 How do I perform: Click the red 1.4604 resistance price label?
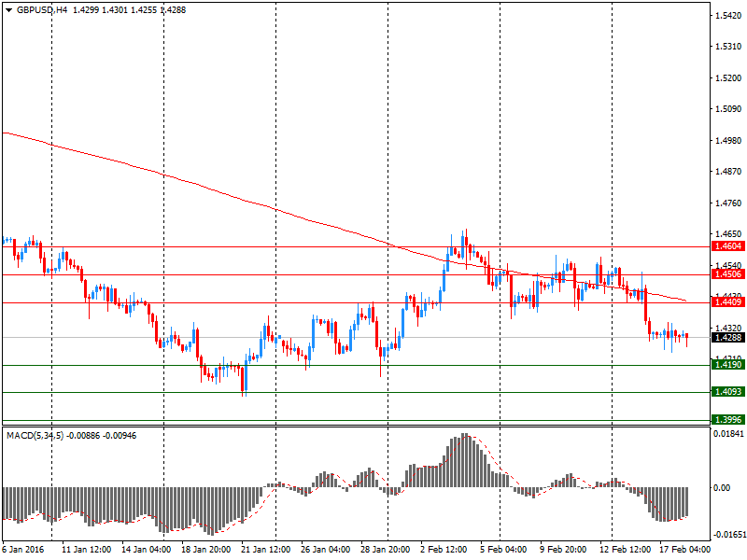pos(727,246)
